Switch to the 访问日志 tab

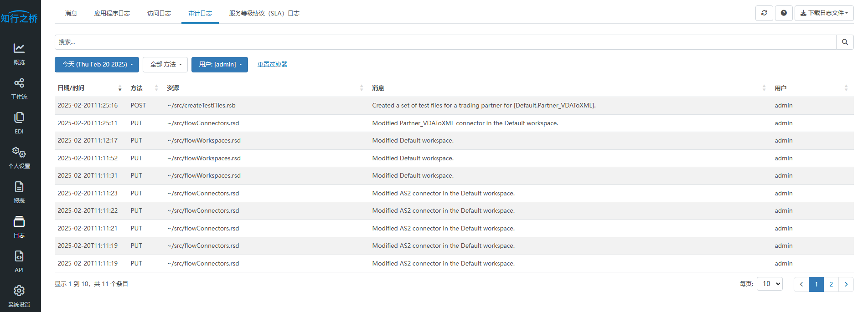tap(159, 13)
